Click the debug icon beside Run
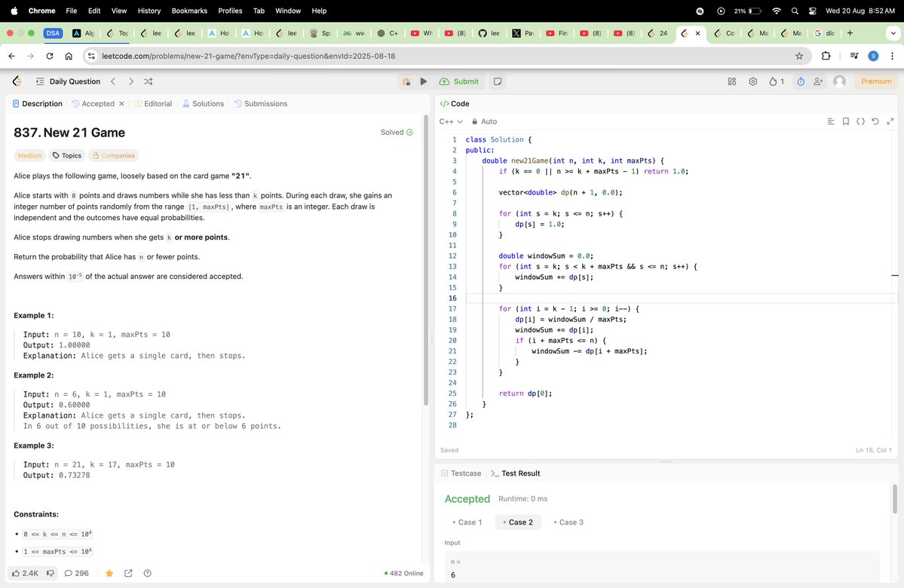This screenshot has width=904, height=588. [406, 81]
